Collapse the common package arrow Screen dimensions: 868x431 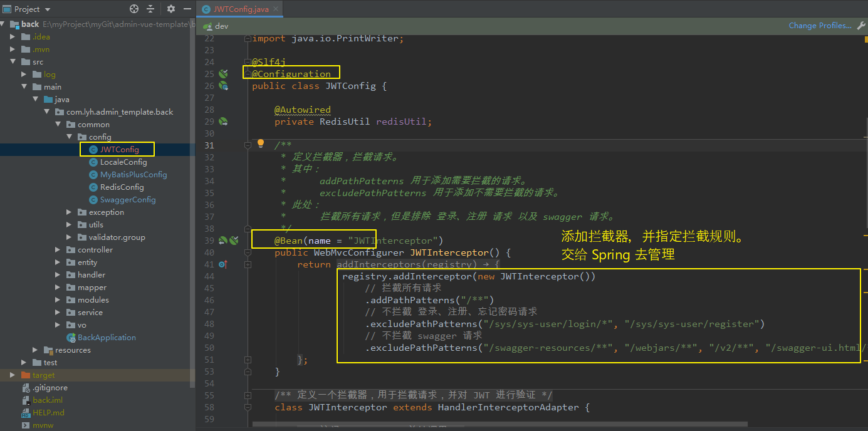pos(58,125)
